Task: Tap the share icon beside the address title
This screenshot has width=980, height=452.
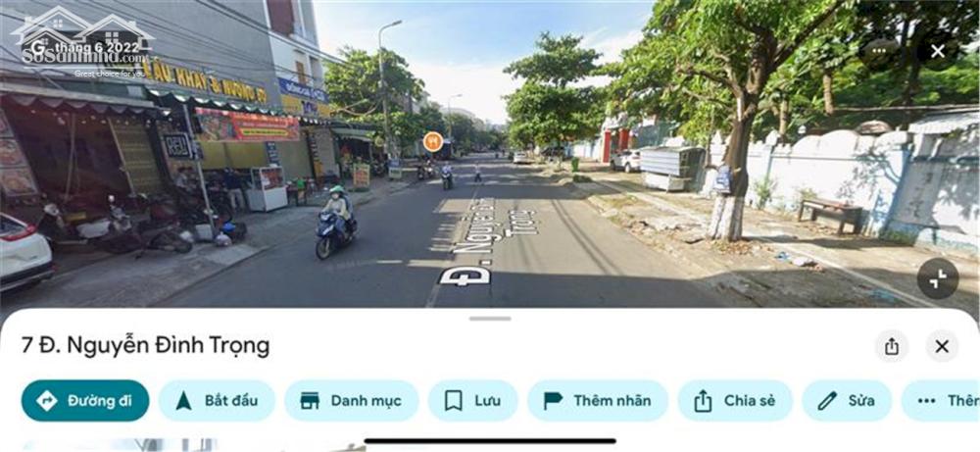Action: [892, 346]
